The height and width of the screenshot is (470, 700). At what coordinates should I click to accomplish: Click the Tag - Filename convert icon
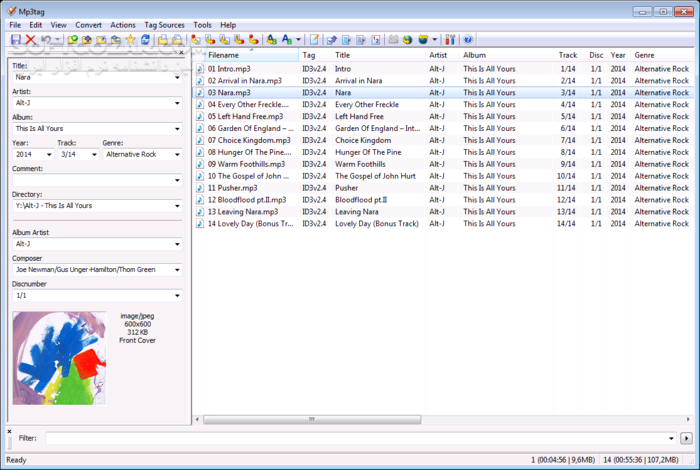pyautogui.click(x=196, y=40)
